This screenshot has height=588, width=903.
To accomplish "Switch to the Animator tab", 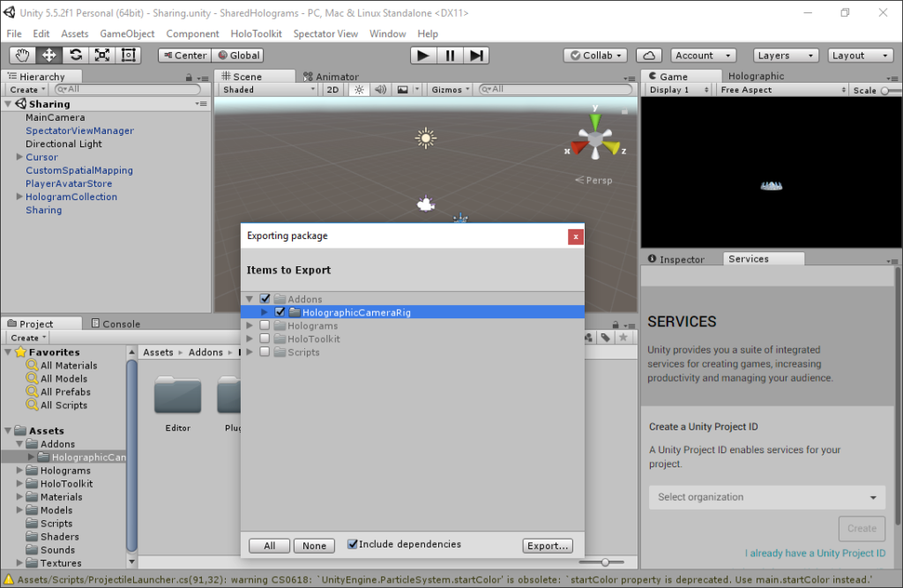I will [332, 77].
